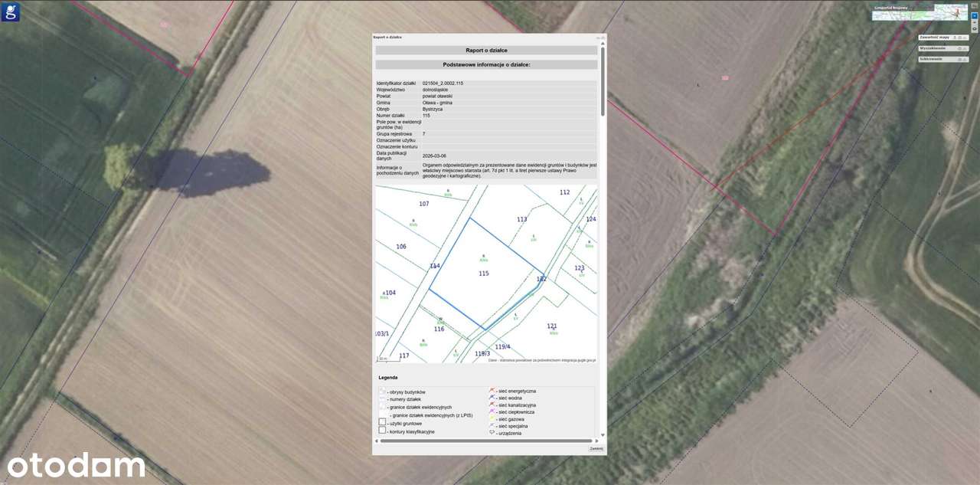Screen dimensions: 980x485
Task: Click the horizontal scrollbar in report dialog
Action: [x=486, y=441]
